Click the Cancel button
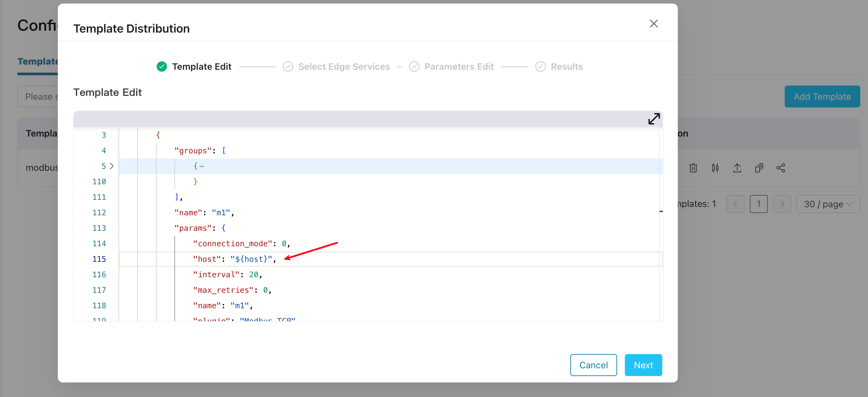This screenshot has width=868, height=397. pos(593,365)
